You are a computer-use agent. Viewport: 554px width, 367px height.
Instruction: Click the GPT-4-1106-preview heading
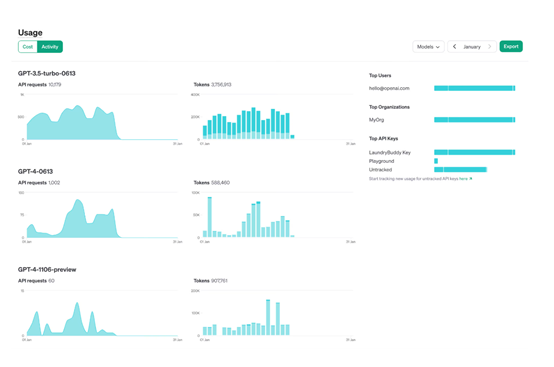pos(47,270)
